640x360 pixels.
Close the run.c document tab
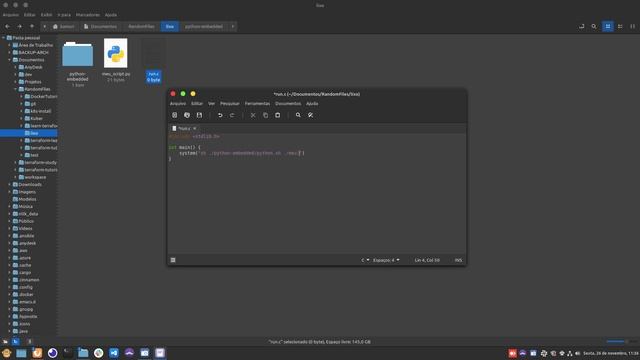click(x=194, y=128)
